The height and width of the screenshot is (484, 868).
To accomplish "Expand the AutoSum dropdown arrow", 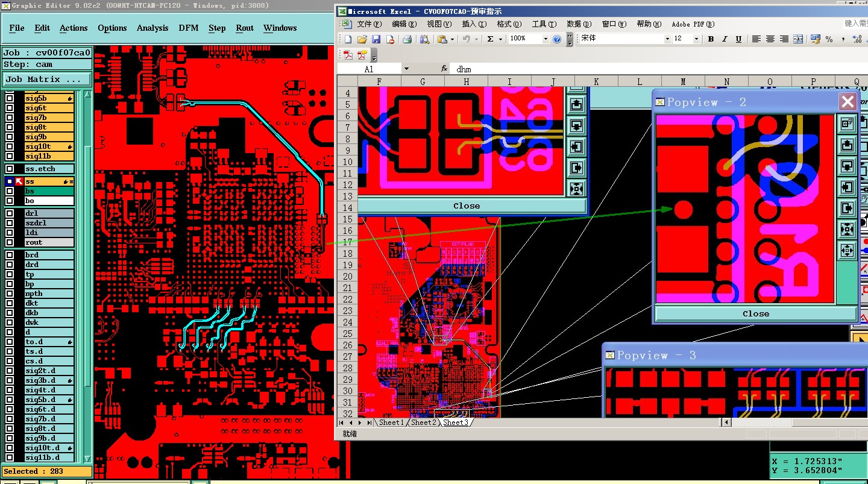I will (x=500, y=39).
